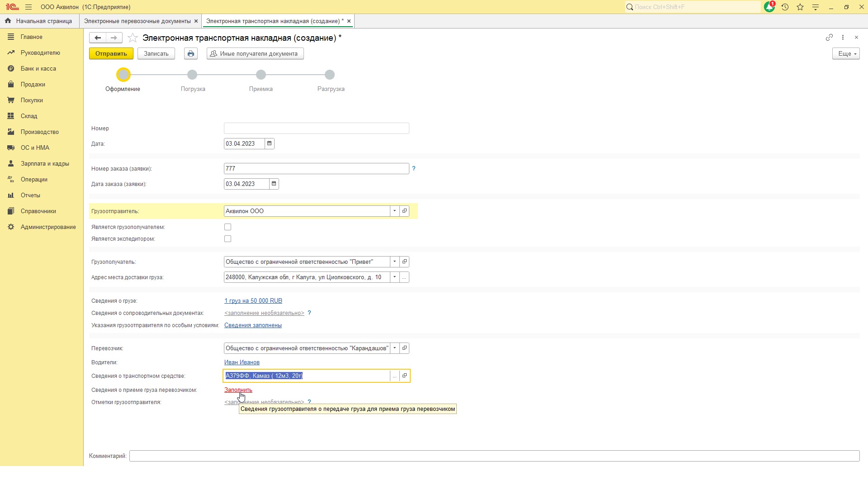This screenshot has height=481, width=868.
Task: Print the document via printer icon
Action: coord(191,53)
